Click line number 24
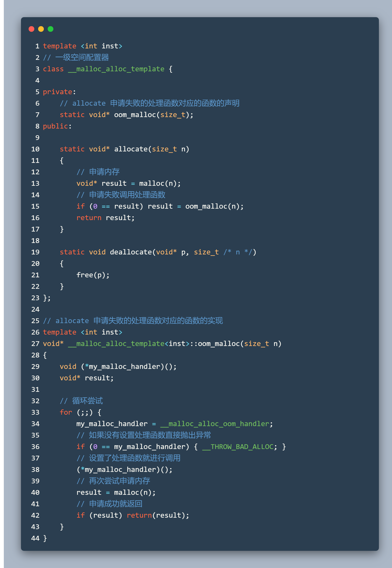This screenshot has width=392, height=568. click(x=35, y=310)
